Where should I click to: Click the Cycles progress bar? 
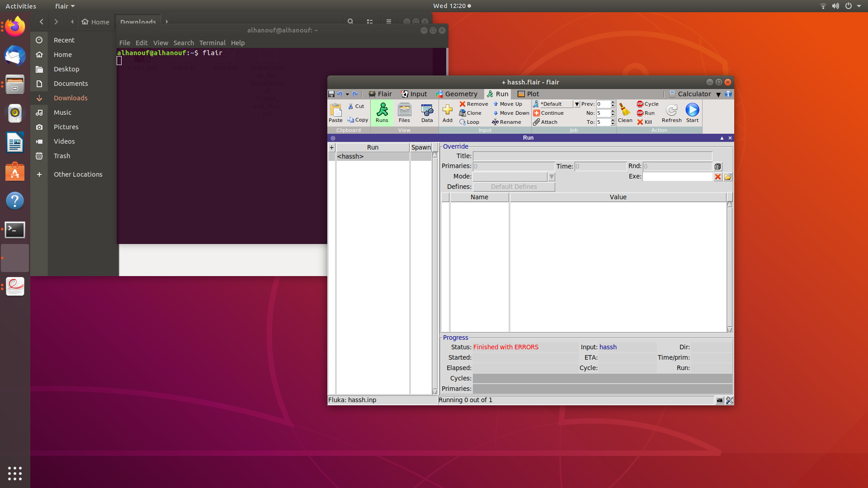click(x=602, y=378)
